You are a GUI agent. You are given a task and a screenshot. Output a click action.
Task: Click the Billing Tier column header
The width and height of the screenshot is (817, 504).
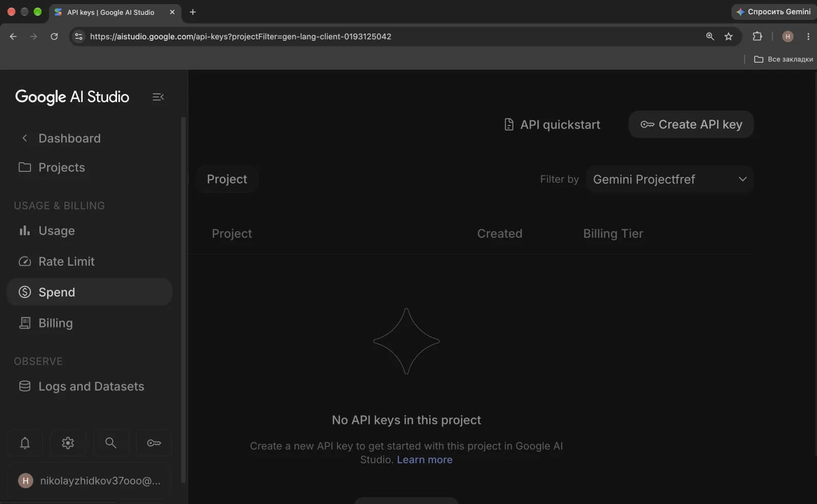pyautogui.click(x=613, y=234)
